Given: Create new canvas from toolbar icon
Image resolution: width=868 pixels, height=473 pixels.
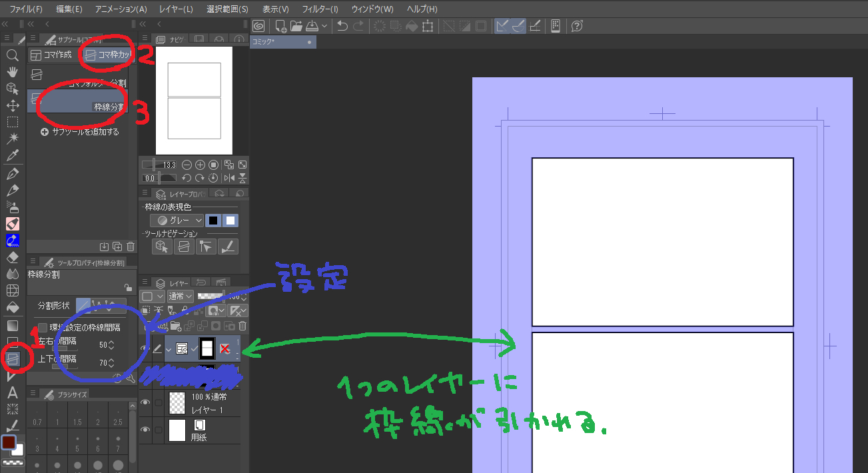Looking at the screenshot, I should [x=280, y=26].
